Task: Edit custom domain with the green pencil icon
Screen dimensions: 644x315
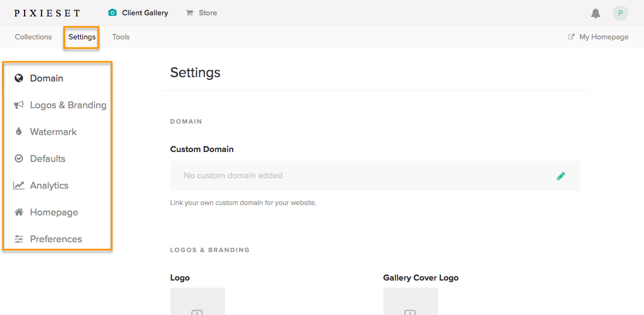Action: 560,176
